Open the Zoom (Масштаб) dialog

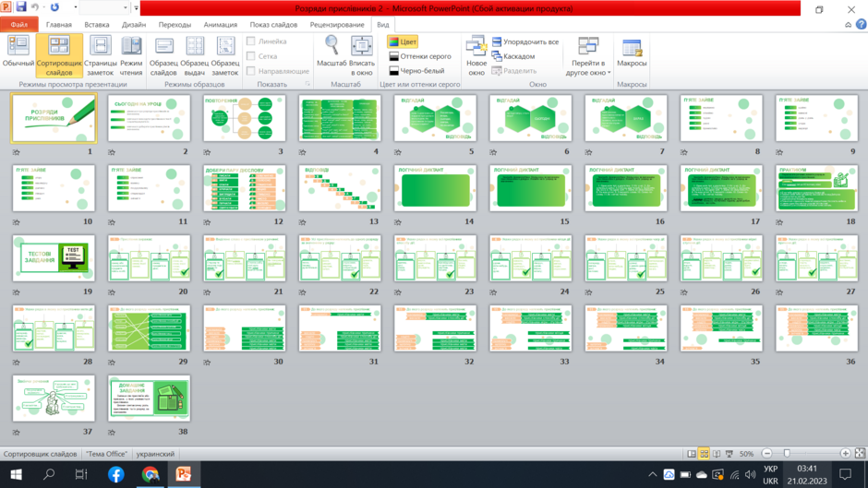[x=332, y=52]
